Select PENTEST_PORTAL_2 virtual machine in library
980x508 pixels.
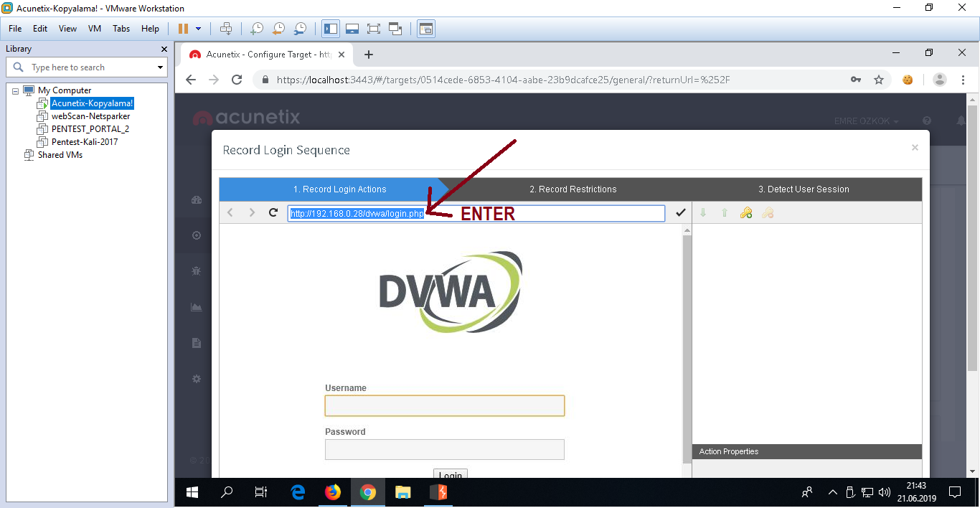[90, 129]
